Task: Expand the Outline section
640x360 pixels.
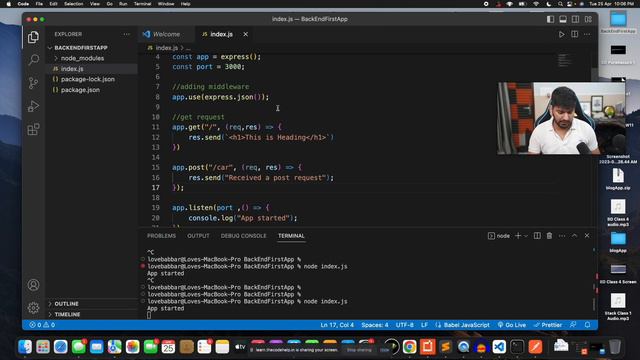Action: click(67, 304)
